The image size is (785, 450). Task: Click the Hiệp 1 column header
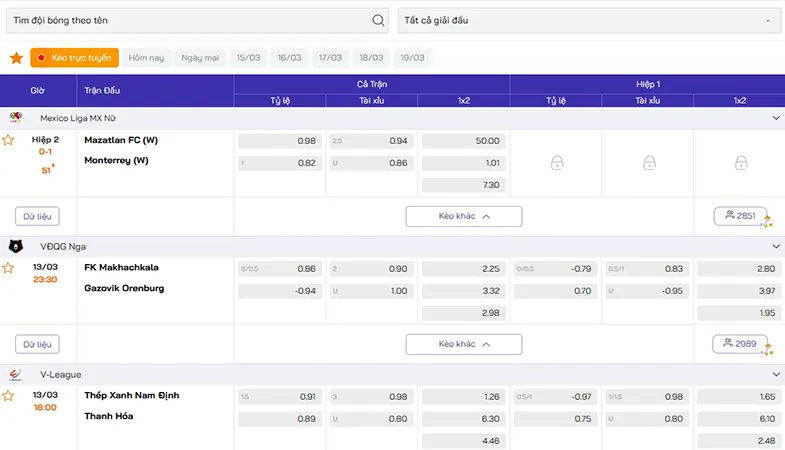[648, 84]
